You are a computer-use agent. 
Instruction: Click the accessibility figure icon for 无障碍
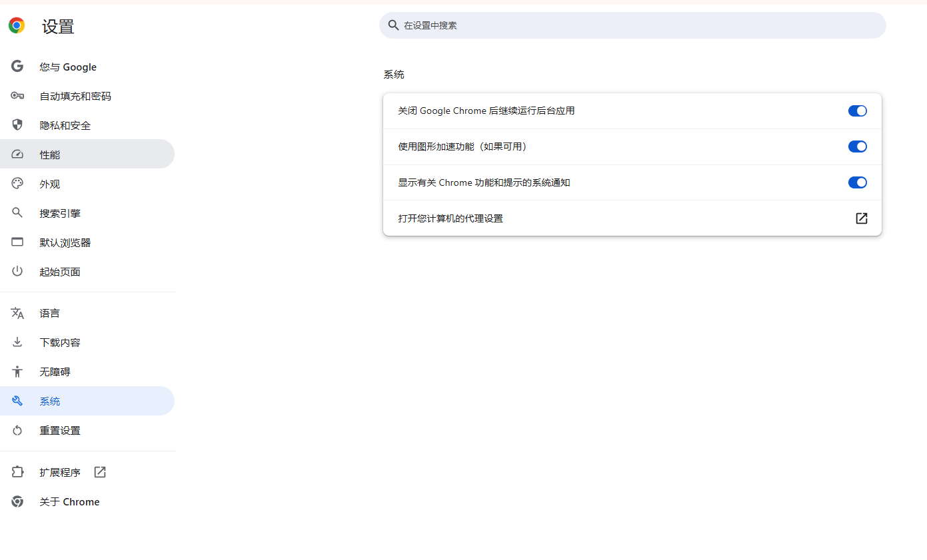click(17, 372)
